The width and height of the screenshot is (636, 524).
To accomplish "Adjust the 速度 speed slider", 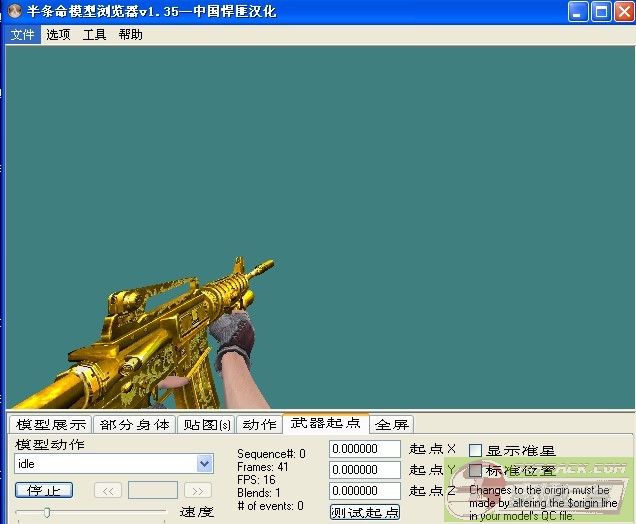I will 47,513.
